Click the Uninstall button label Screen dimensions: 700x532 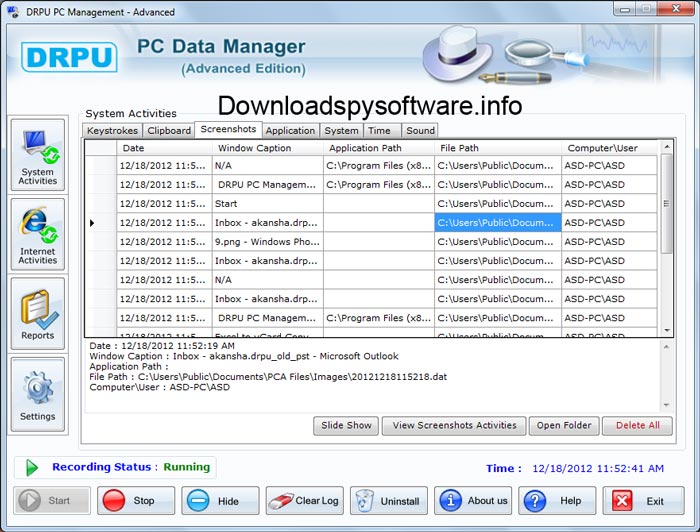400,501
